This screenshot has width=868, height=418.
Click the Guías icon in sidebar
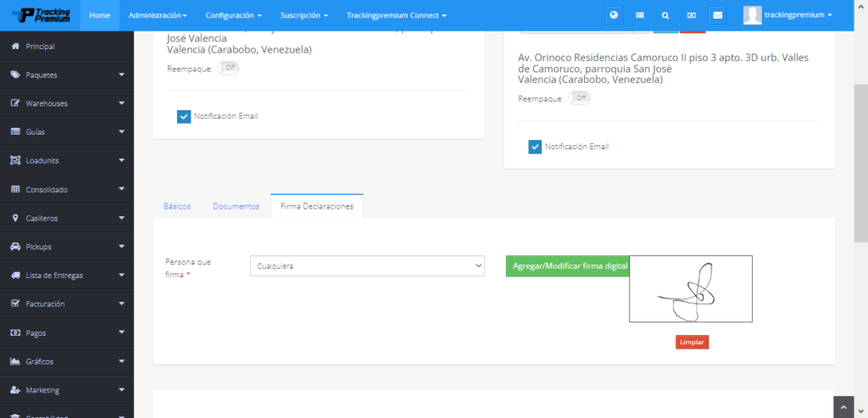pyautogui.click(x=15, y=131)
